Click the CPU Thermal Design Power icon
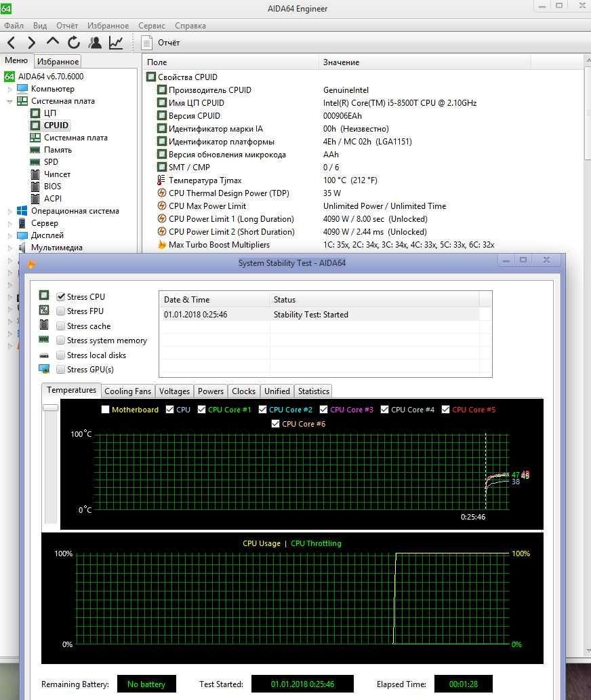This screenshot has height=700, width=591. 162,193
